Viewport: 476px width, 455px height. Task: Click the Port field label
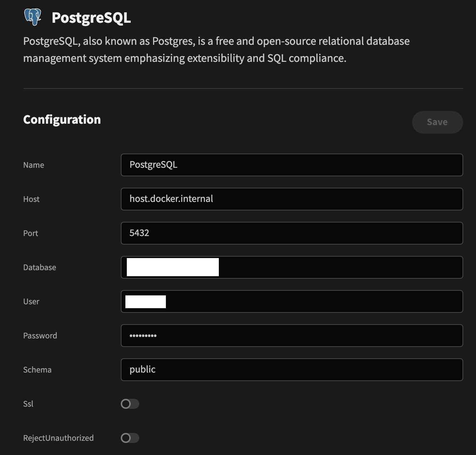(x=31, y=233)
